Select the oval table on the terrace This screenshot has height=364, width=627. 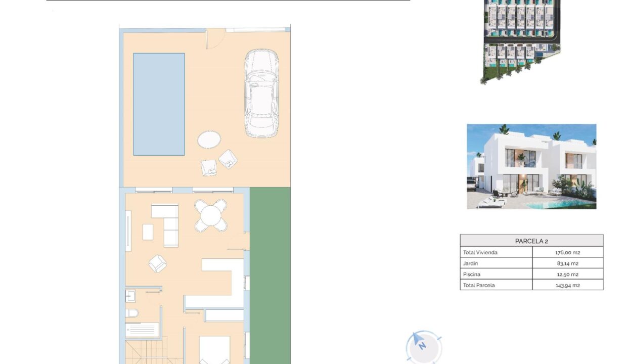pos(209,140)
